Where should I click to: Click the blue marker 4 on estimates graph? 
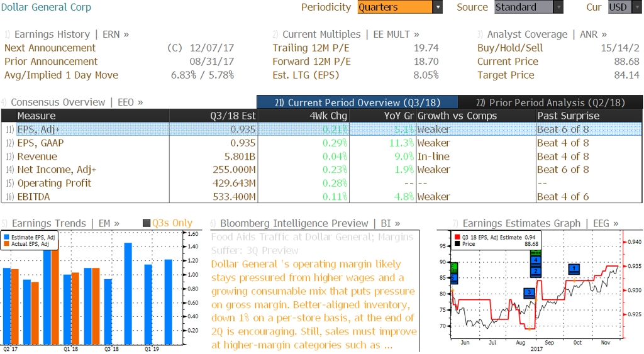(x=536, y=260)
